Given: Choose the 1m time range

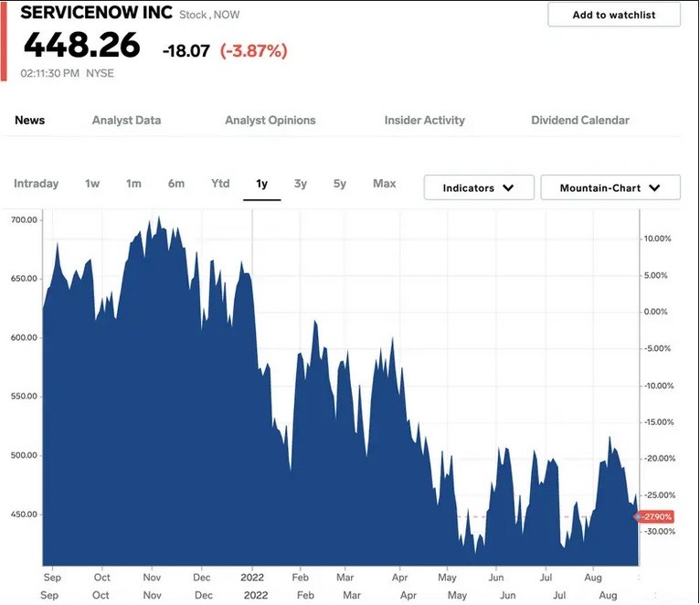Looking at the screenshot, I should (x=133, y=184).
